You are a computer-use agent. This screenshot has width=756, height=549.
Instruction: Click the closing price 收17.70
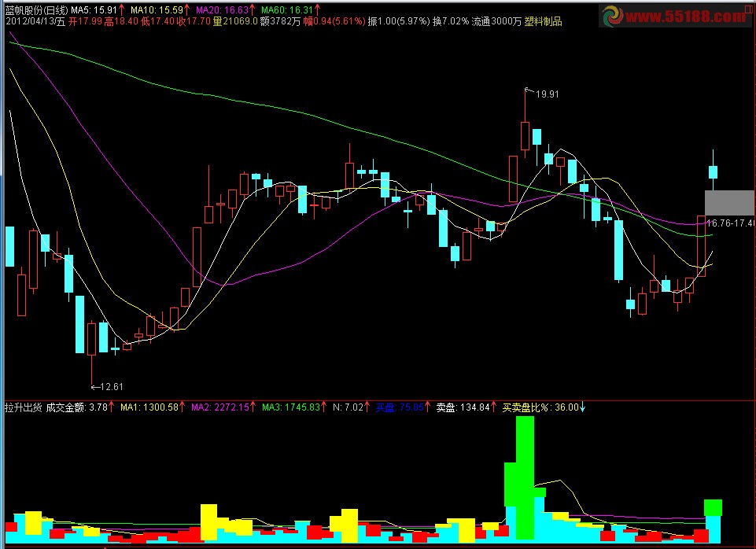(194, 21)
